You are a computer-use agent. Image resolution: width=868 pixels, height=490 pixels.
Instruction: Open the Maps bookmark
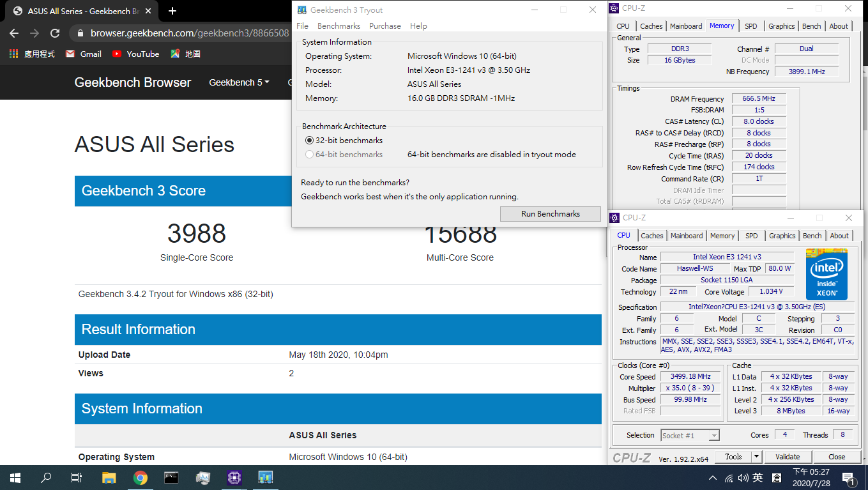pos(186,54)
